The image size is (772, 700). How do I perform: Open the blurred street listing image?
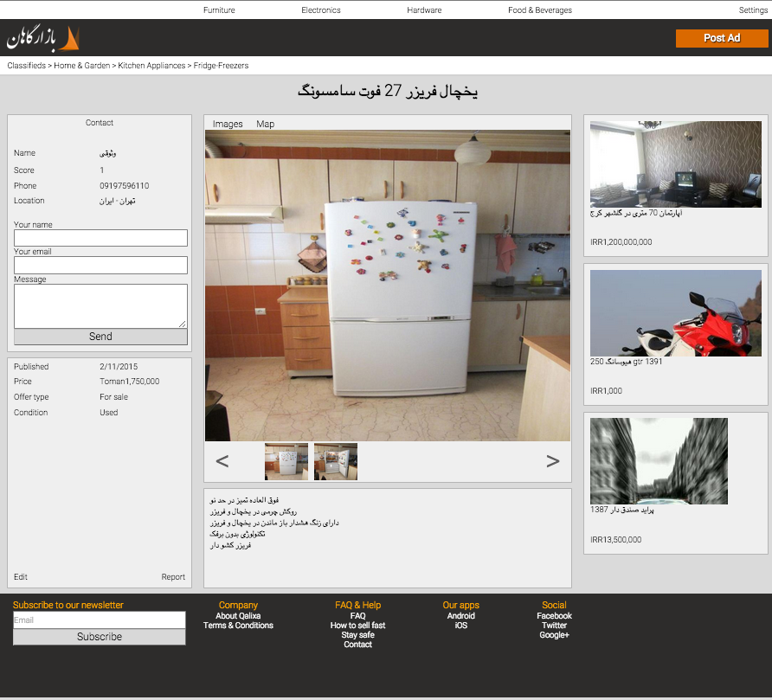tap(659, 461)
